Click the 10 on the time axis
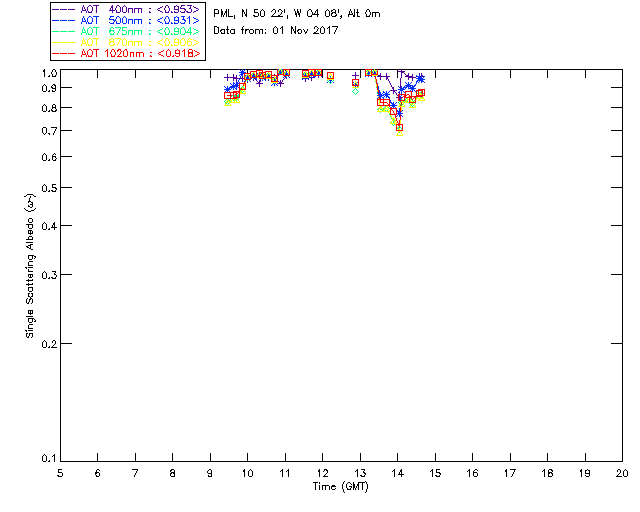The width and height of the screenshot is (640, 512). click(247, 473)
